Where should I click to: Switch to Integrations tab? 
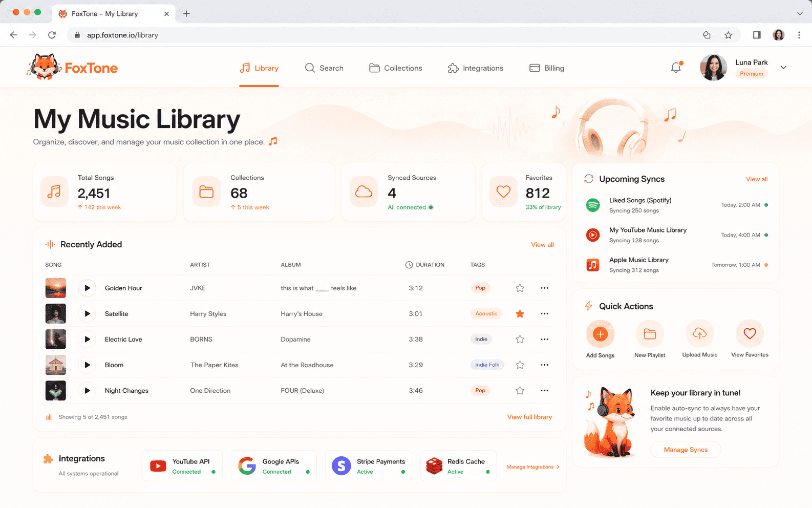click(475, 68)
